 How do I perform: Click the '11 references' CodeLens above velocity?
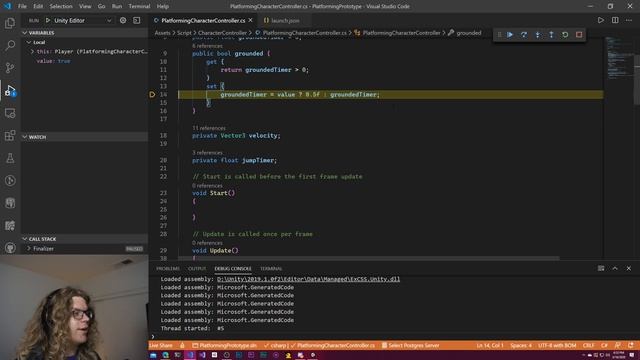(209, 128)
